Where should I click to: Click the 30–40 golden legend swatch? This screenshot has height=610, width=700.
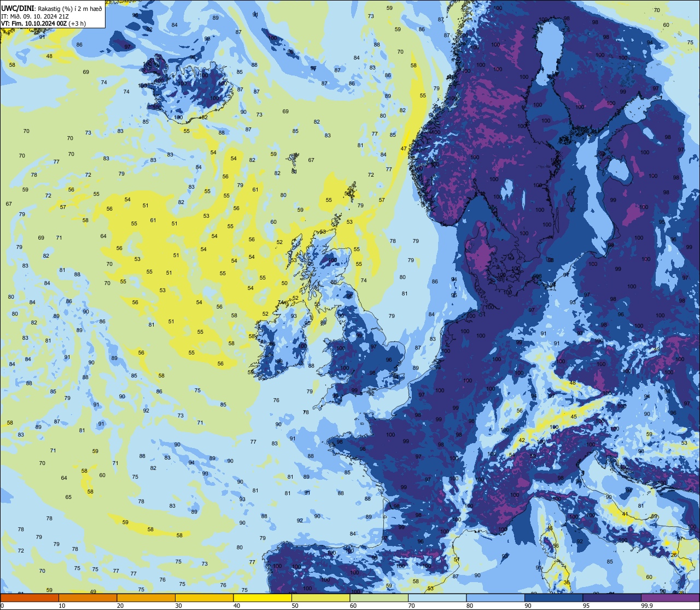(204, 597)
